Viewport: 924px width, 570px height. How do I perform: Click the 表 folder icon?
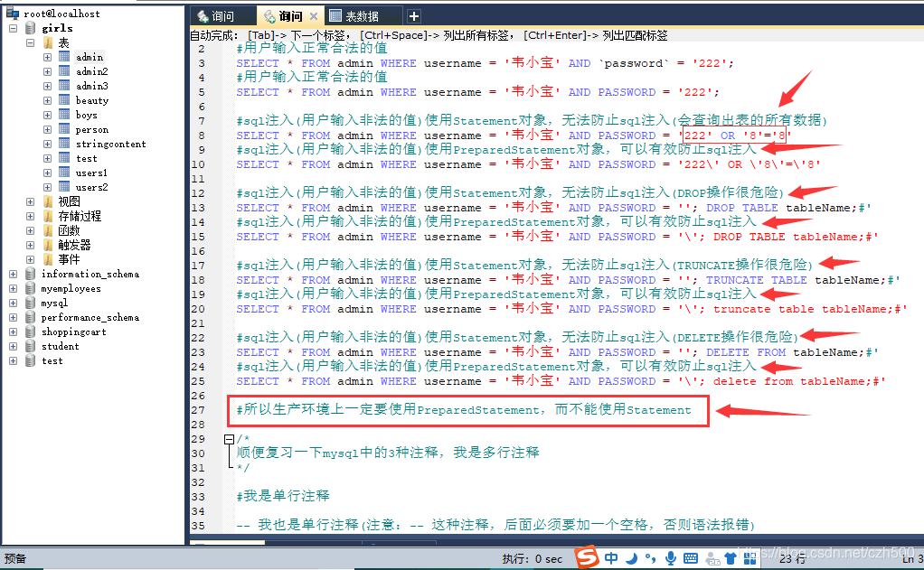(48, 42)
